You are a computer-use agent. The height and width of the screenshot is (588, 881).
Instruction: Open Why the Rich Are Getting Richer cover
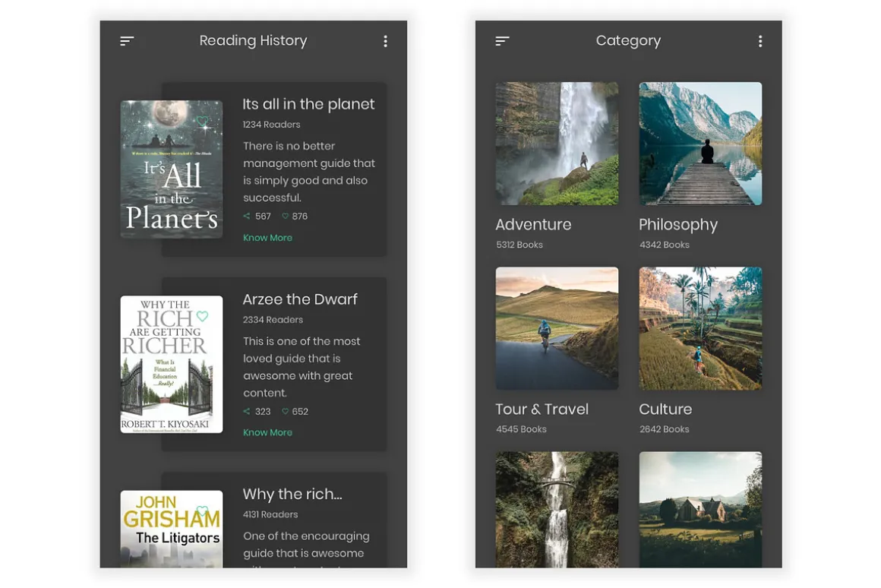(172, 364)
